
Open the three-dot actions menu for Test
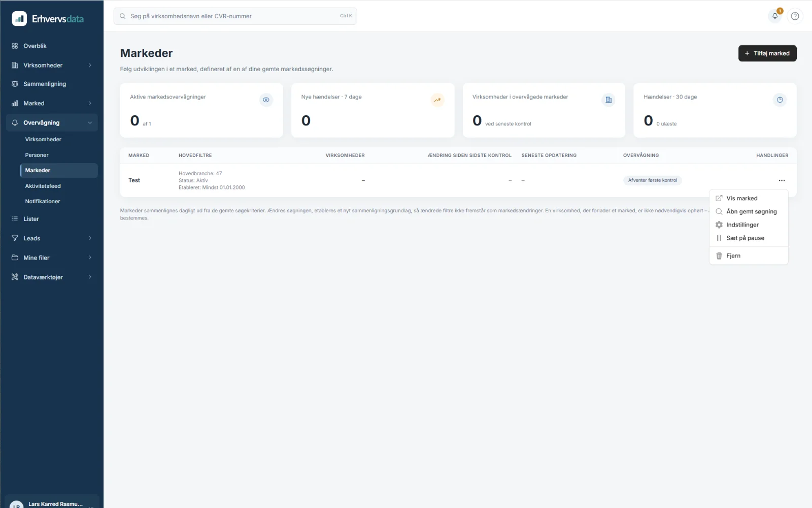(x=782, y=180)
